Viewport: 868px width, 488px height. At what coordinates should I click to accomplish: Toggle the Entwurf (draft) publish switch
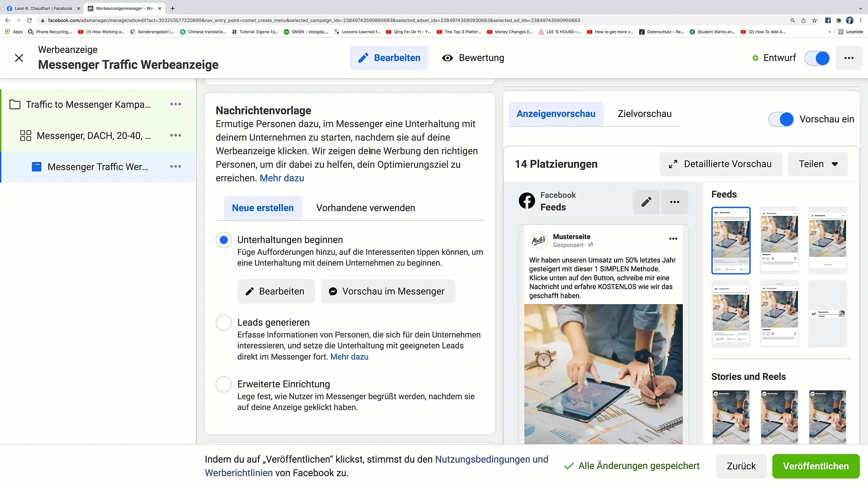click(818, 58)
